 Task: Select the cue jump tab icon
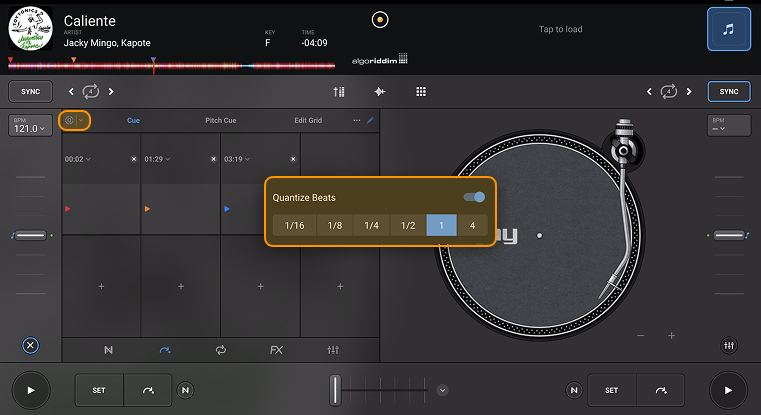tap(165, 349)
